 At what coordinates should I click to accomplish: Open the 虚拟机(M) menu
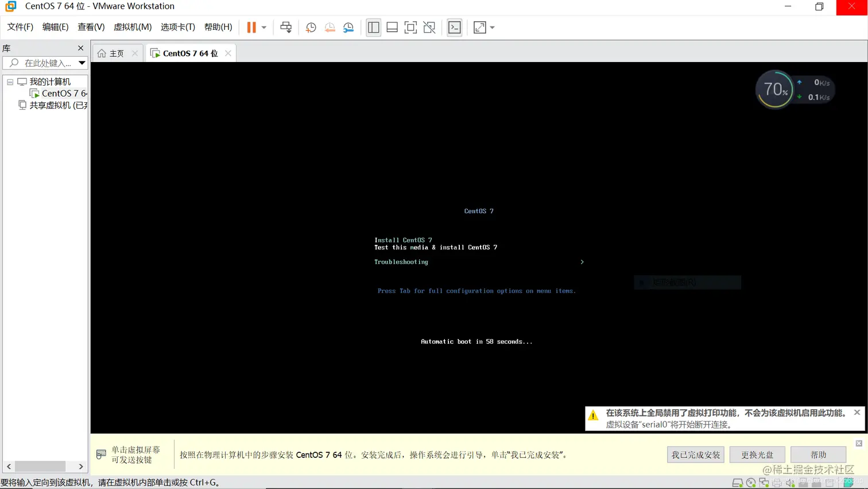pyautogui.click(x=133, y=27)
